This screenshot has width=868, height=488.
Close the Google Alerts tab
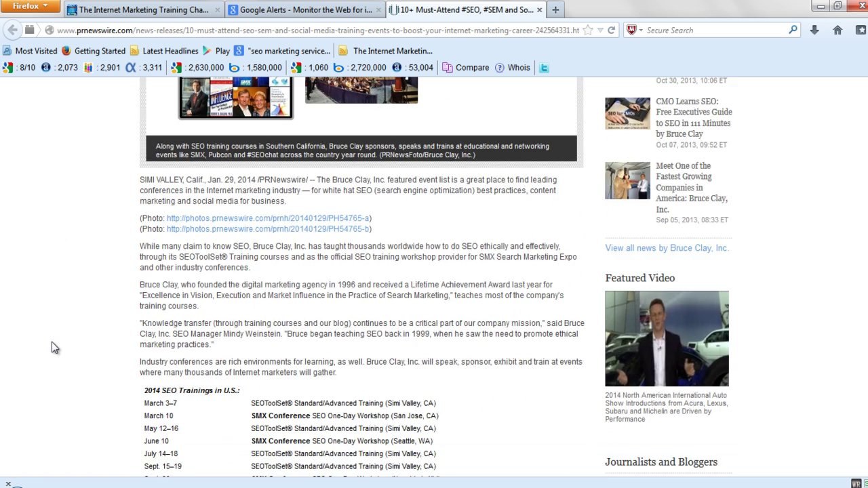[378, 9]
